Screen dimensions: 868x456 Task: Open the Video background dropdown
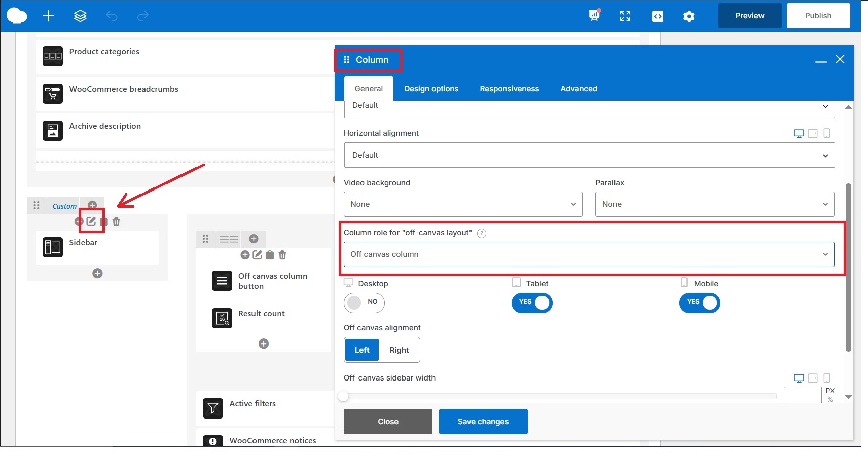[463, 204]
